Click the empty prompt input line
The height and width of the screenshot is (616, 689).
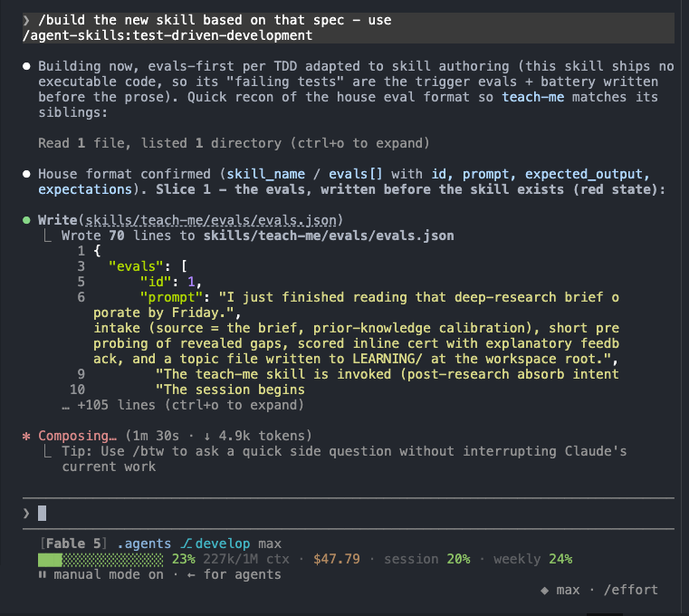[x=348, y=513]
